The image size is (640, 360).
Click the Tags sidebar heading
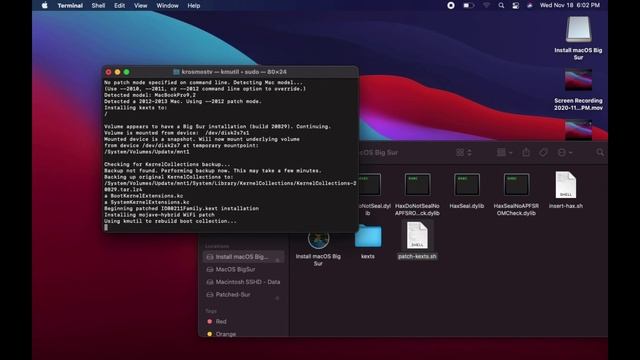pos(211,311)
